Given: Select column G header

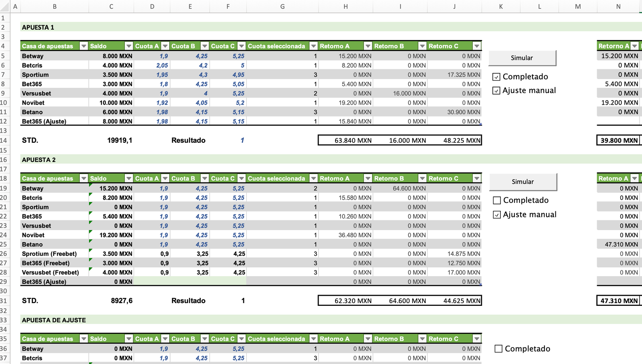Looking at the screenshot, I should tap(282, 6).
